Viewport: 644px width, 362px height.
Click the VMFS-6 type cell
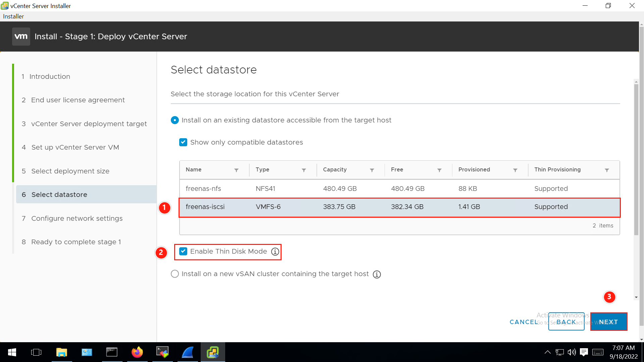(x=268, y=207)
